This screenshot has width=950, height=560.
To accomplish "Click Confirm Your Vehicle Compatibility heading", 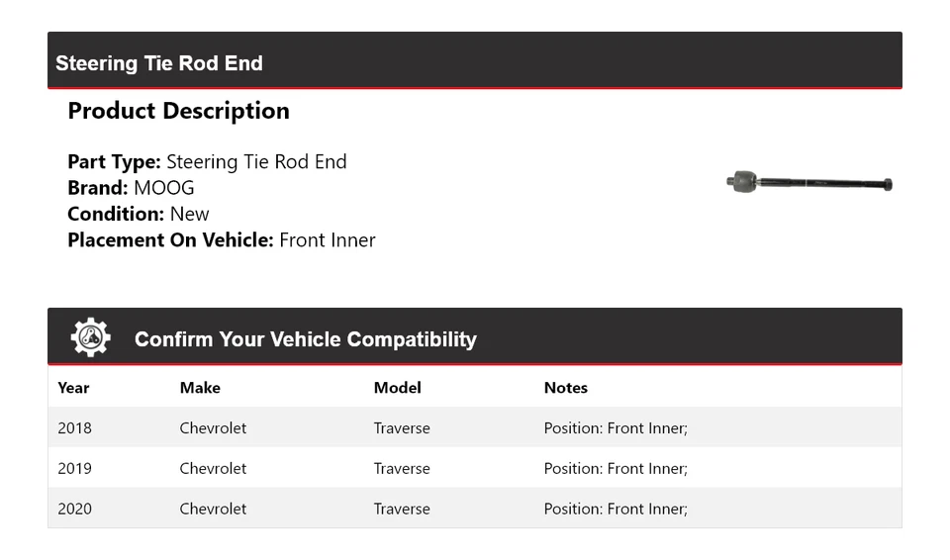I will click(305, 339).
